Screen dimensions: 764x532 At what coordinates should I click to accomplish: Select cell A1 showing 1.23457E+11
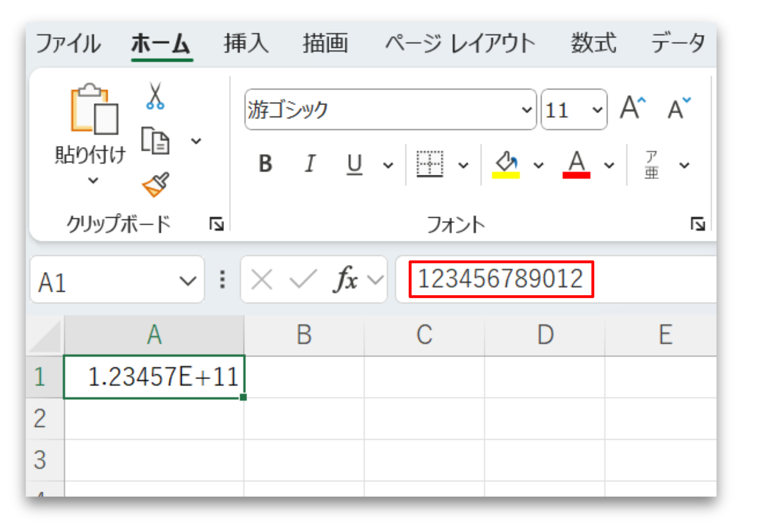click(154, 377)
